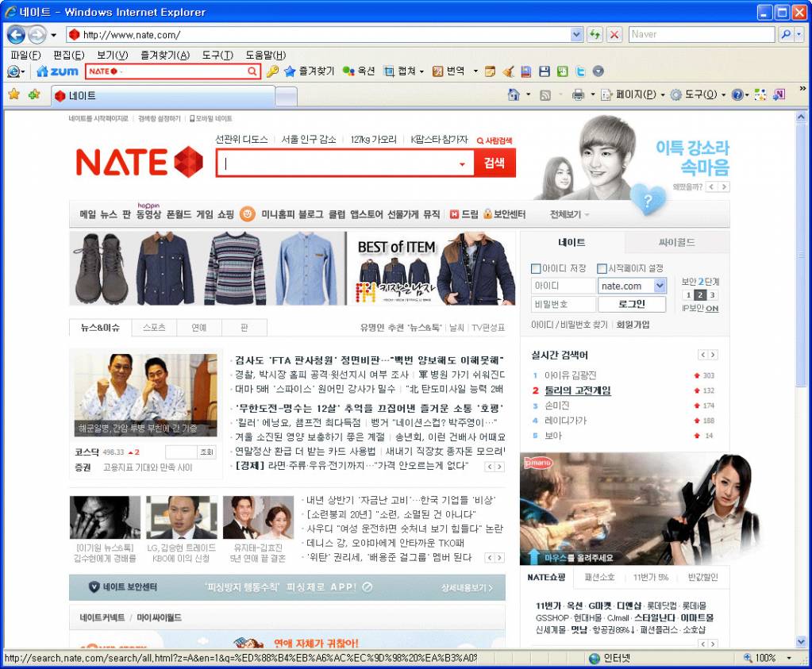This screenshot has width=812, height=669.
Task: Click the OneNote icon in the command bar
Action: coord(779,94)
